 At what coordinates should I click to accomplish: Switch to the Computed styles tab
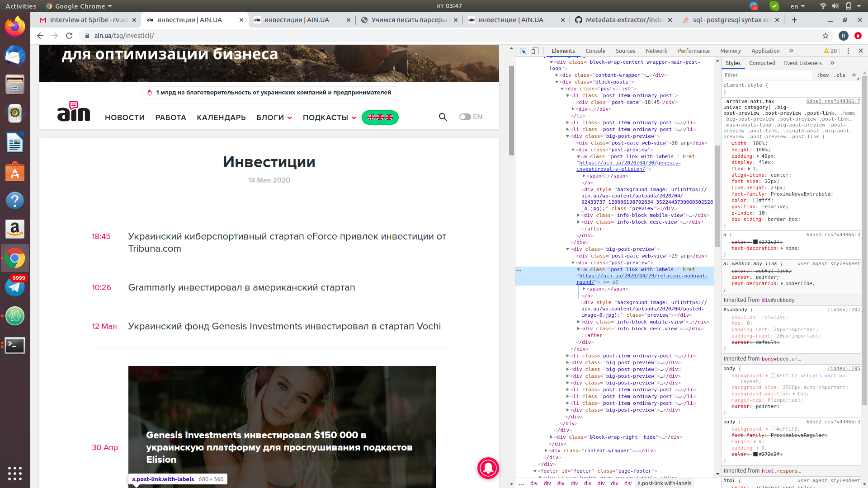762,63
